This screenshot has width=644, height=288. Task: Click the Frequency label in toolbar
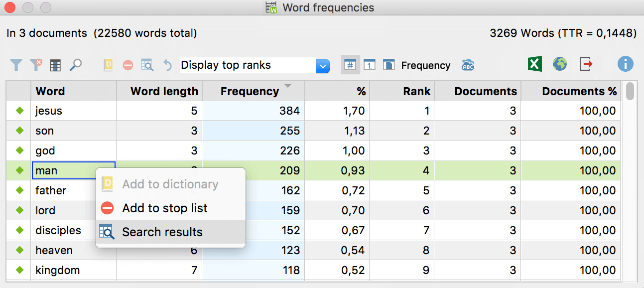click(426, 65)
